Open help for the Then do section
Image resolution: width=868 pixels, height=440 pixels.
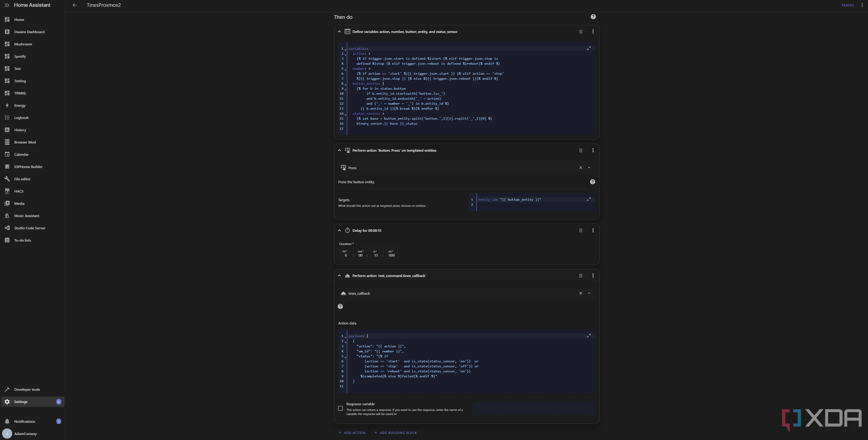pos(593,17)
